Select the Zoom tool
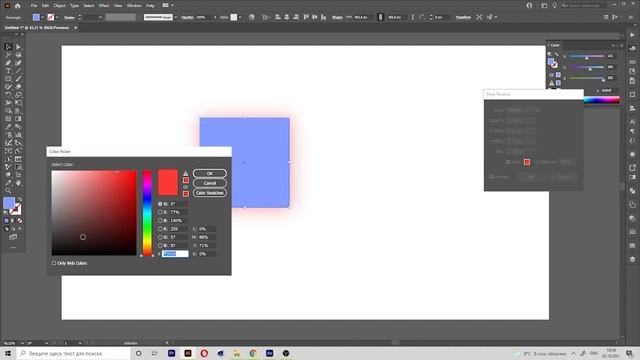640x360 pixels. coord(8,191)
